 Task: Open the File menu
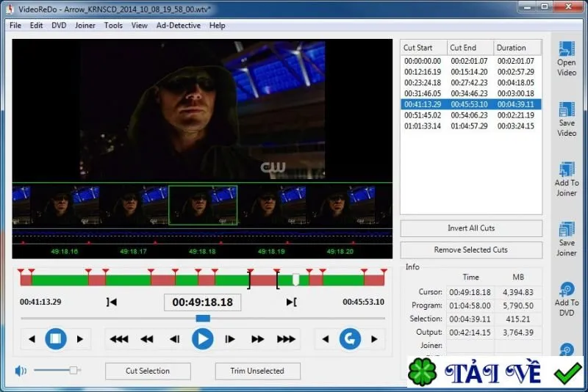15,26
